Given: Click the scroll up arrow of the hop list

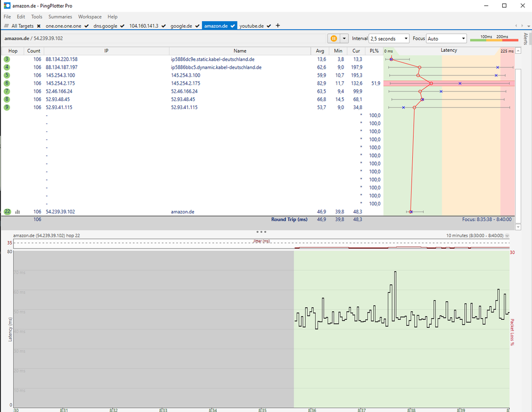Looking at the screenshot, I should [518, 51].
